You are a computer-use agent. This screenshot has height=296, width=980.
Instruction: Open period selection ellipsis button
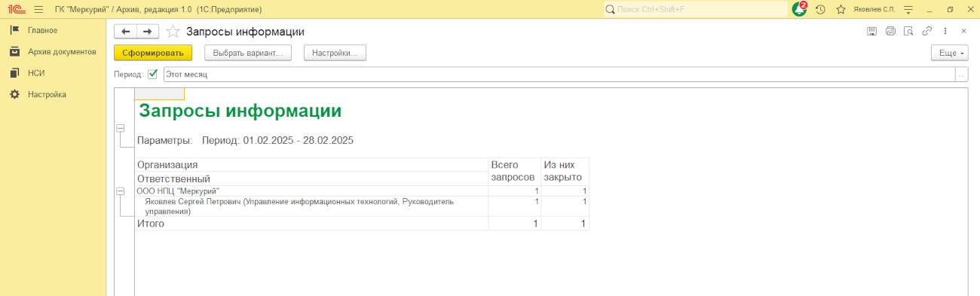(961, 75)
